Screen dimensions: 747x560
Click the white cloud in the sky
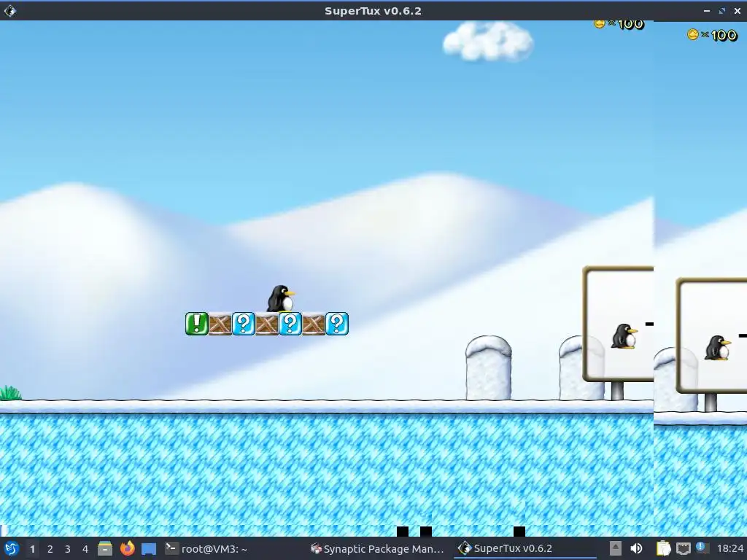click(488, 41)
